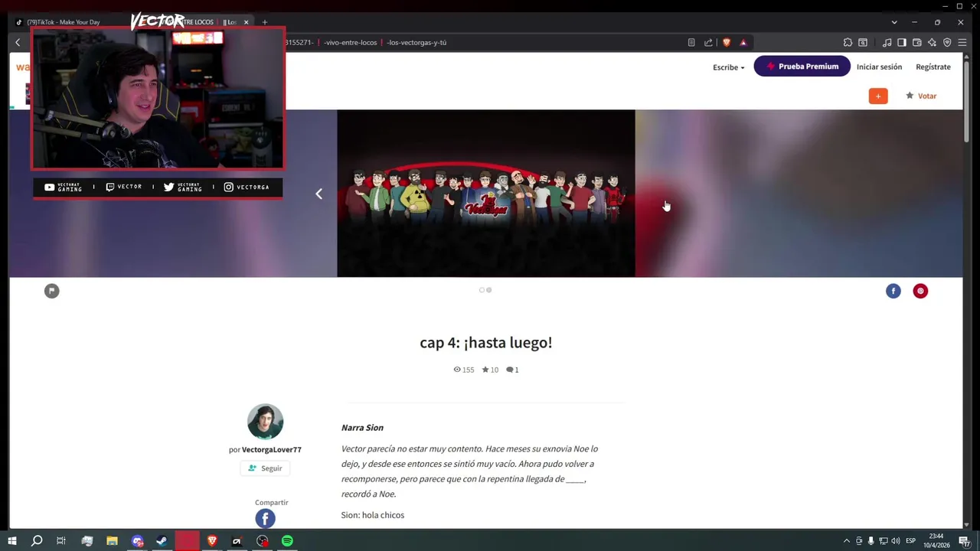Click the Iniciar sesión link

(879, 67)
